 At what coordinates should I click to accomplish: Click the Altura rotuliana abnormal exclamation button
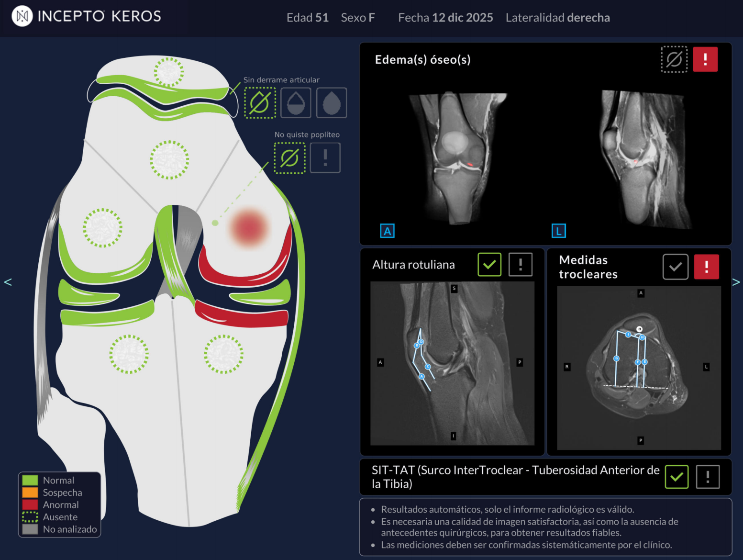(x=521, y=265)
